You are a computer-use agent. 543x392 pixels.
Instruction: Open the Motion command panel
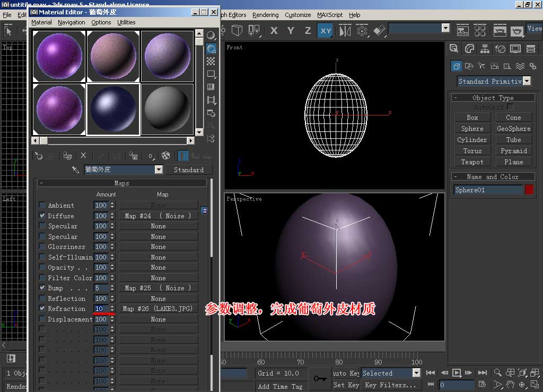click(500, 49)
